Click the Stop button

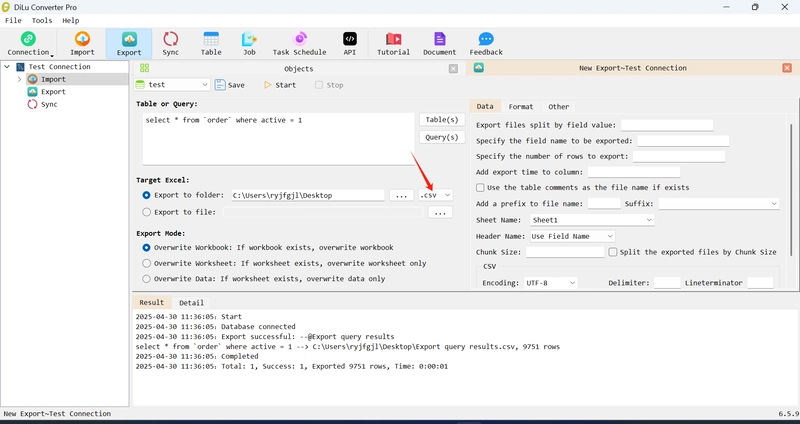[329, 85]
